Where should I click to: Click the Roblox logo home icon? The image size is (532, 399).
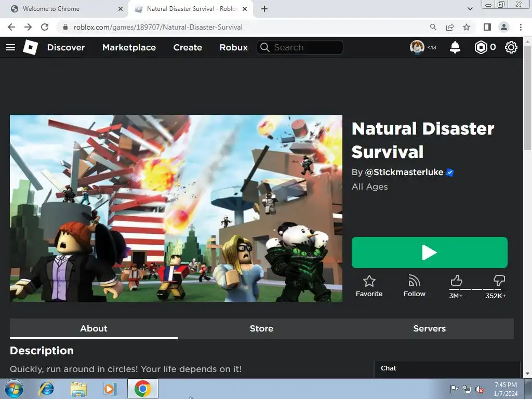pos(30,47)
